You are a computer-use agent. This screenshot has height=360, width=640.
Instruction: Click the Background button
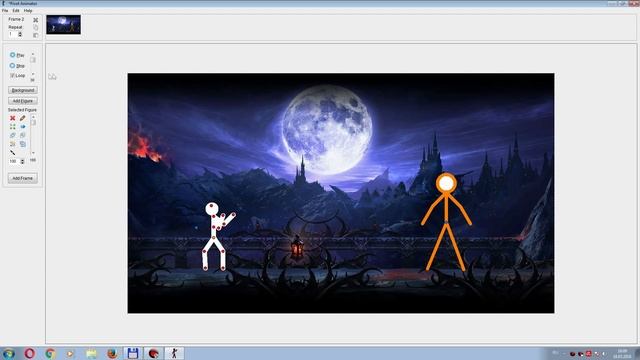click(23, 90)
